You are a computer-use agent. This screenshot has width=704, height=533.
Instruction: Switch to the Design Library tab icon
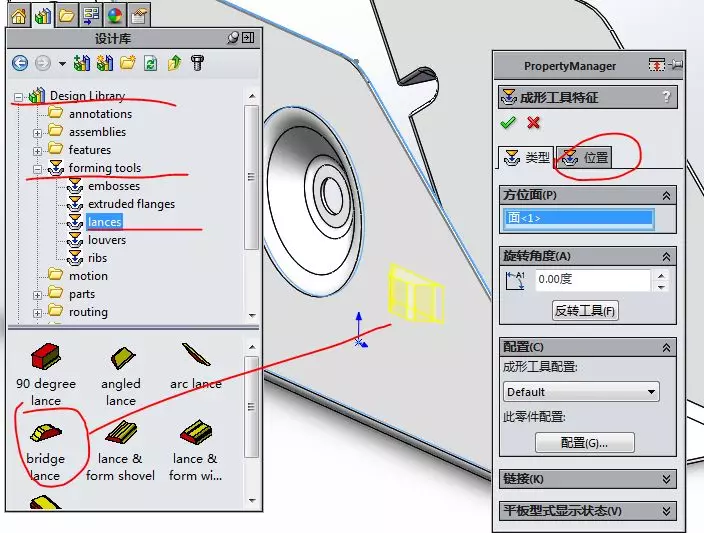pos(43,16)
